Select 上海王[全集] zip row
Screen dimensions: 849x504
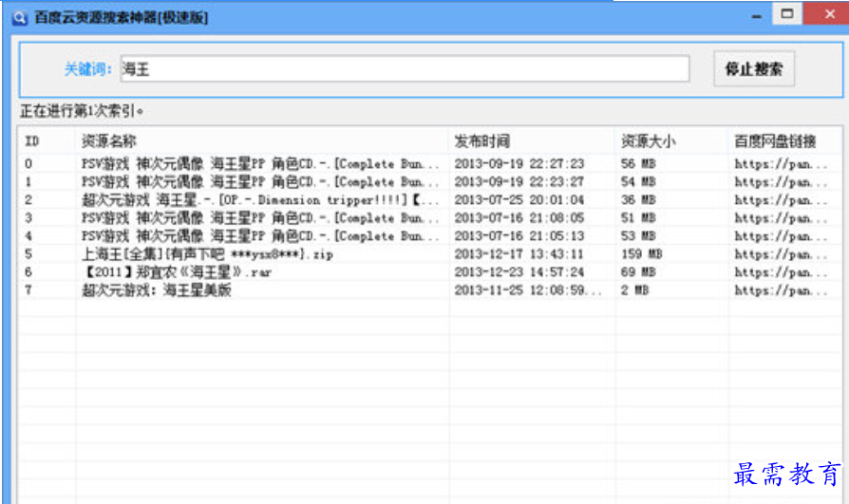(430, 253)
